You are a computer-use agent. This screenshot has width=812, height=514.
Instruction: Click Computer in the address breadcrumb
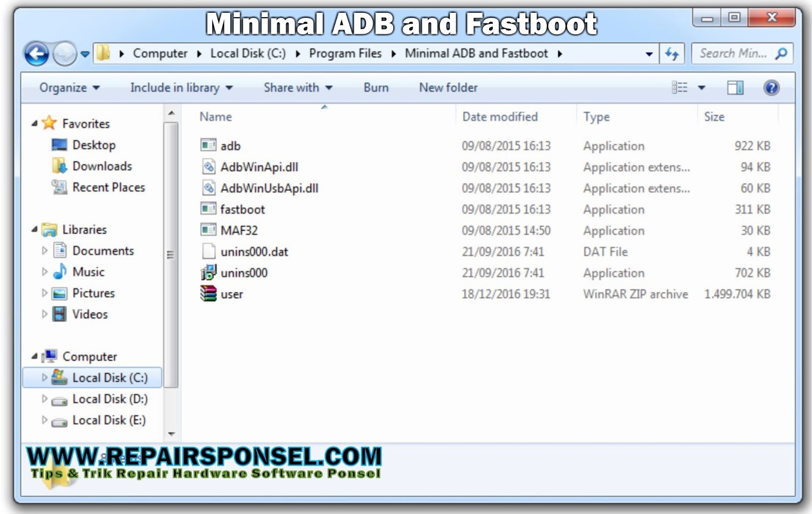coord(160,53)
